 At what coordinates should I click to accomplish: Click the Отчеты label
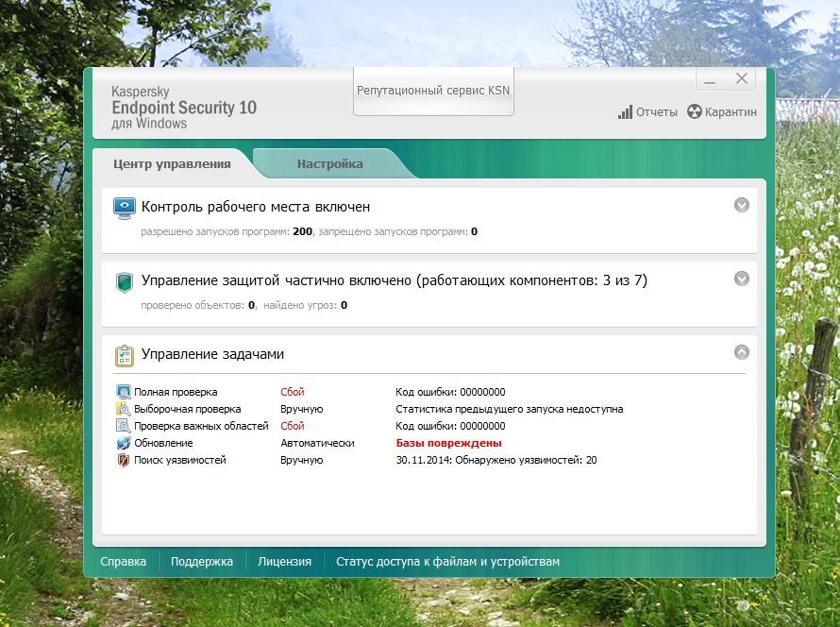pyautogui.click(x=657, y=112)
